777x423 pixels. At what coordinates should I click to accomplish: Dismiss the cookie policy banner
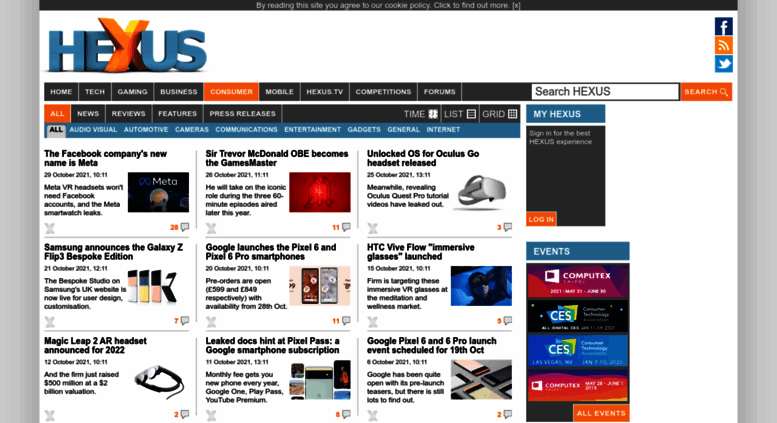pos(516,5)
